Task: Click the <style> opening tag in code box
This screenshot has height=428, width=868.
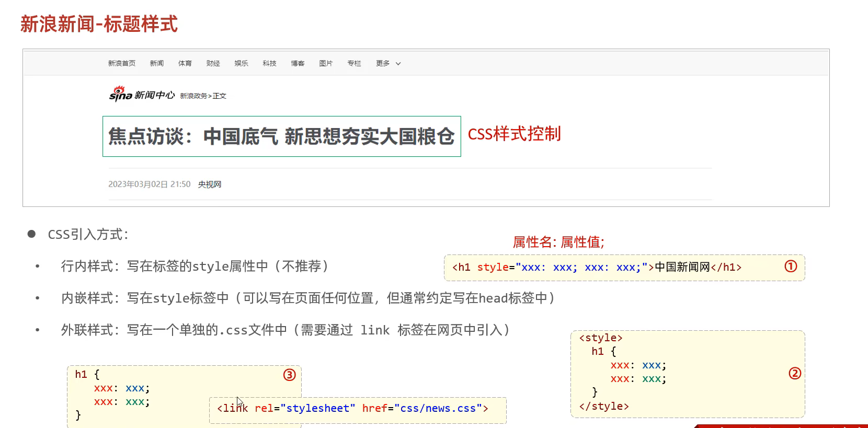Action: 601,338
